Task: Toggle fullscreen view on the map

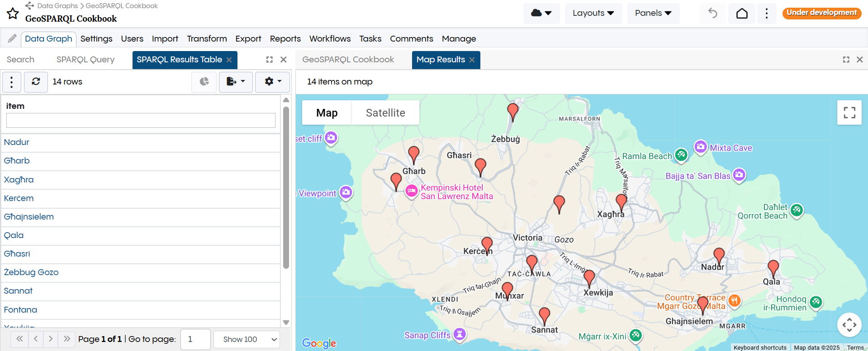Action: coord(849,112)
